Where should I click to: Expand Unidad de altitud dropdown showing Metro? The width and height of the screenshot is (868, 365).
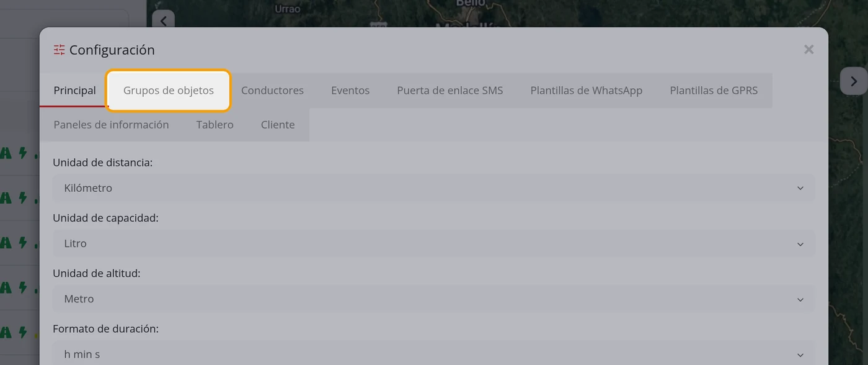coord(434,299)
